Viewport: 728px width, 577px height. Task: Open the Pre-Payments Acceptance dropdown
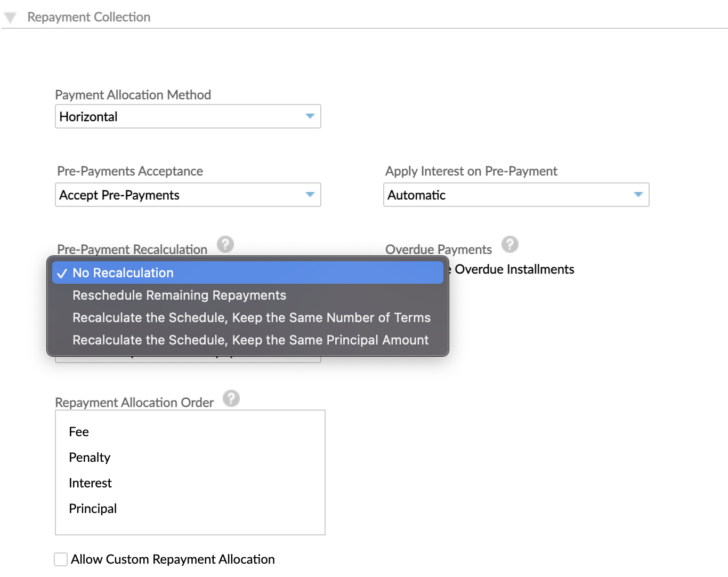pos(188,195)
